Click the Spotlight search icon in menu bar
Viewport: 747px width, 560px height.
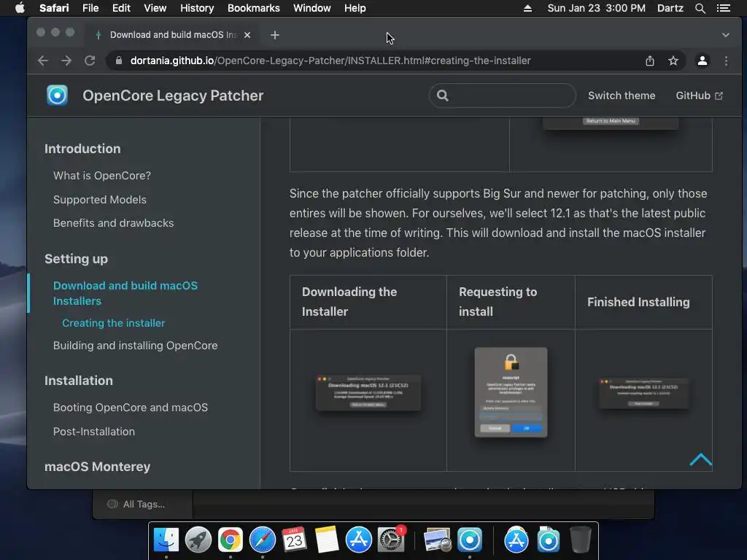coord(700,8)
